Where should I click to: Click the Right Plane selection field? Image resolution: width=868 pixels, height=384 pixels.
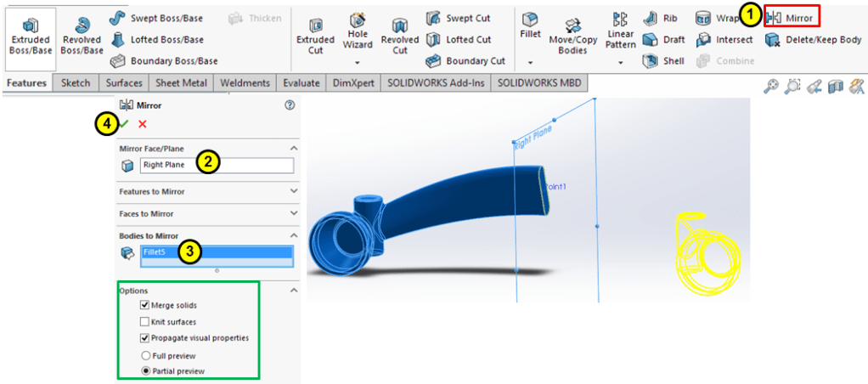(x=217, y=166)
